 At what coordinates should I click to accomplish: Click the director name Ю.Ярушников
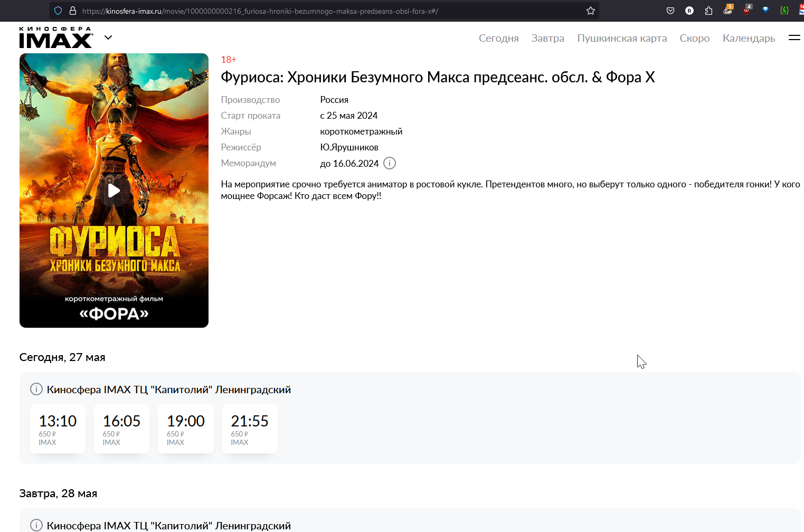tap(349, 147)
